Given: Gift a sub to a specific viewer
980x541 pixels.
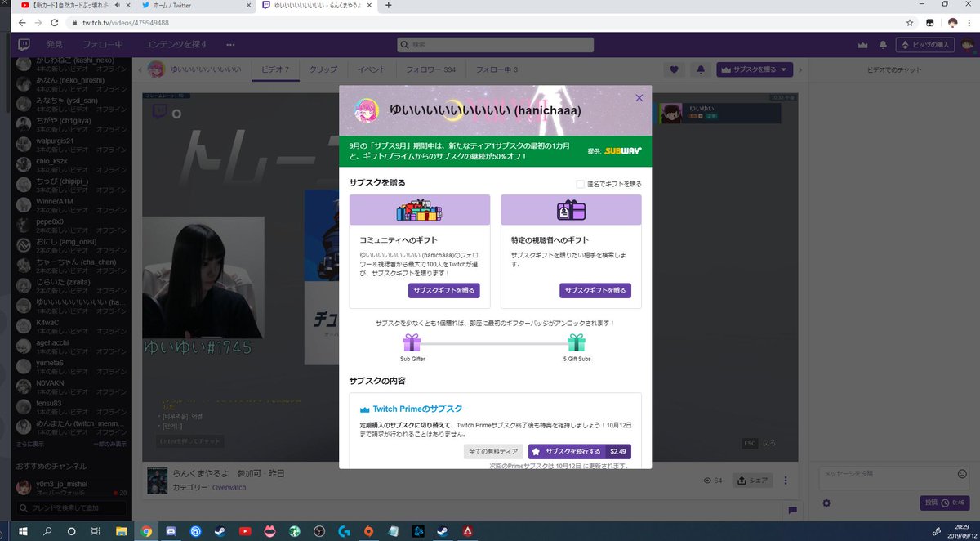Looking at the screenshot, I should click(595, 291).
